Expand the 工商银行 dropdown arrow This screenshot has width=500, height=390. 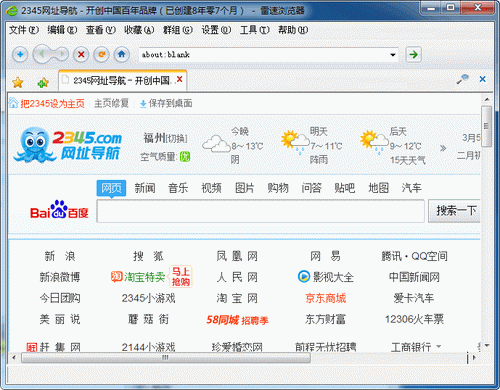tap(439, 346)
